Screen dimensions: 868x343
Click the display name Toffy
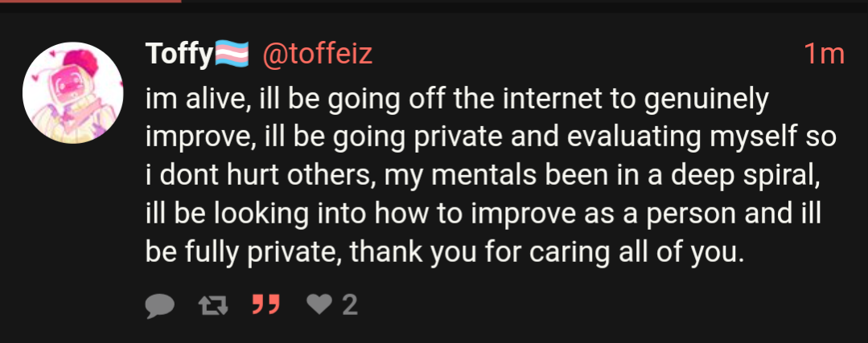point(179,55)
